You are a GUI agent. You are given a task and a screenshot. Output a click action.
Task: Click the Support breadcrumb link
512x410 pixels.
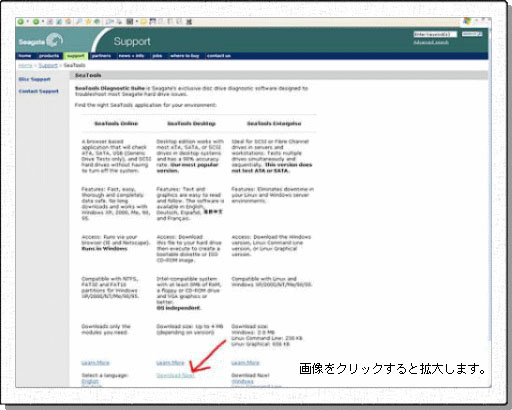point(48,65)
